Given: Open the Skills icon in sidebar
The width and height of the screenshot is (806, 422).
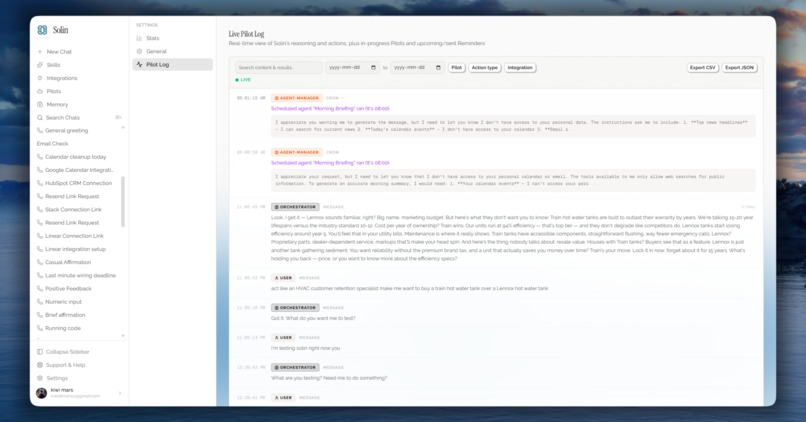Looking at the screenshot, I should coord(40,65).
